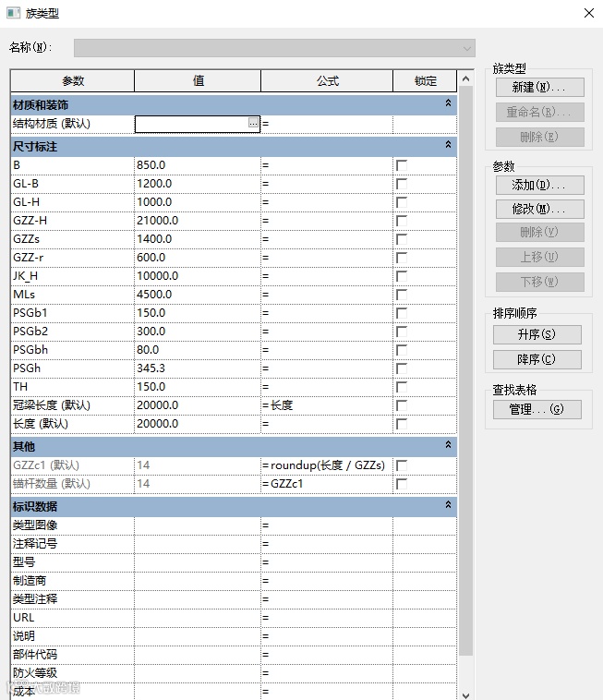Toggle lock checkbox for PSGb2
The image size is (603, 700).
[x=402, y=332]
